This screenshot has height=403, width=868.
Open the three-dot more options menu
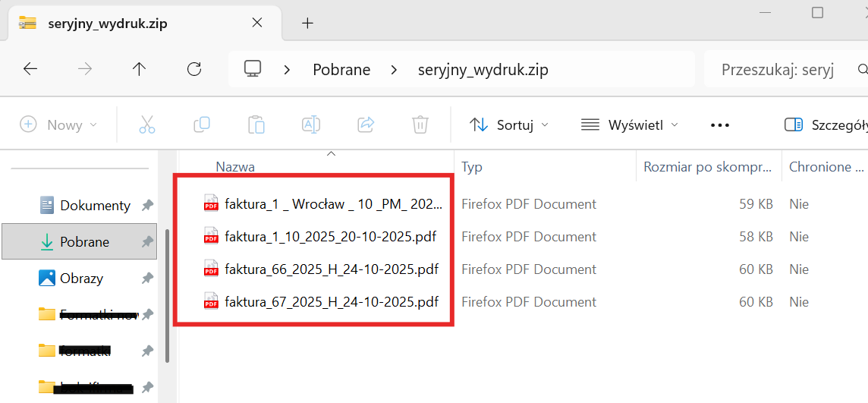pyautogui.click(x=719, y=124)
